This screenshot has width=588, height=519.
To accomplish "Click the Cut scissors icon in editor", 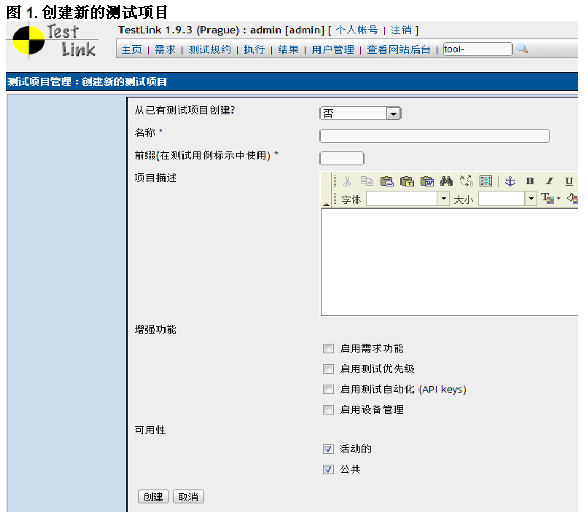I will point(347,182).
